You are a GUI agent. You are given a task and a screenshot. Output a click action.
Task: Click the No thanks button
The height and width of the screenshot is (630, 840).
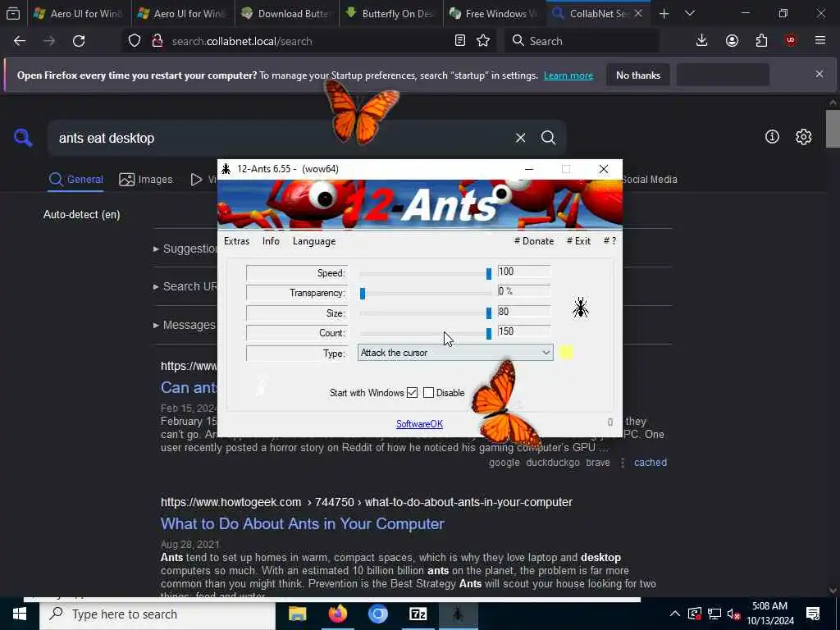point(638,75)
